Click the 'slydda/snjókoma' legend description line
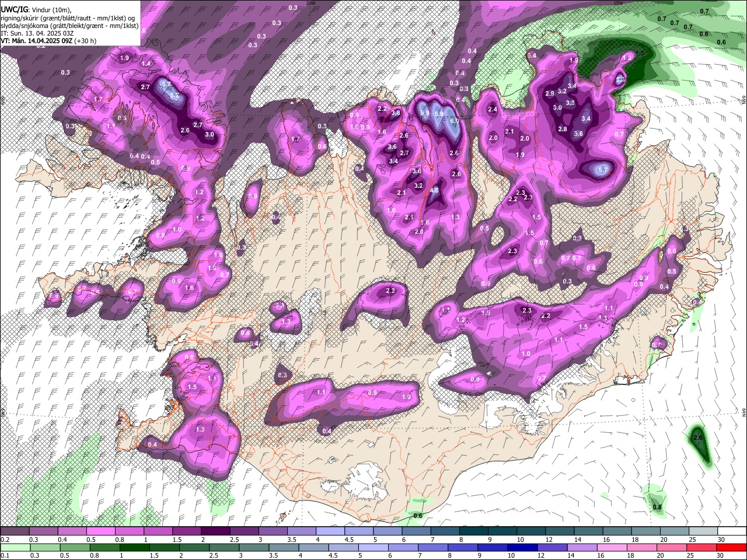The width and height of the screenshot is (747, 560). pyautogui.click(x=69, y=26)
